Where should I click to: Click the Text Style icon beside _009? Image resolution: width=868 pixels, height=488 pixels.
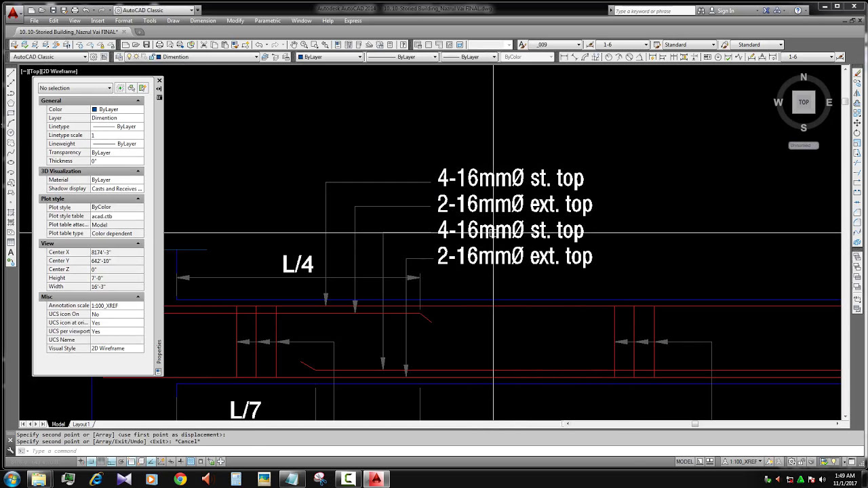click(x=522, y=45)
